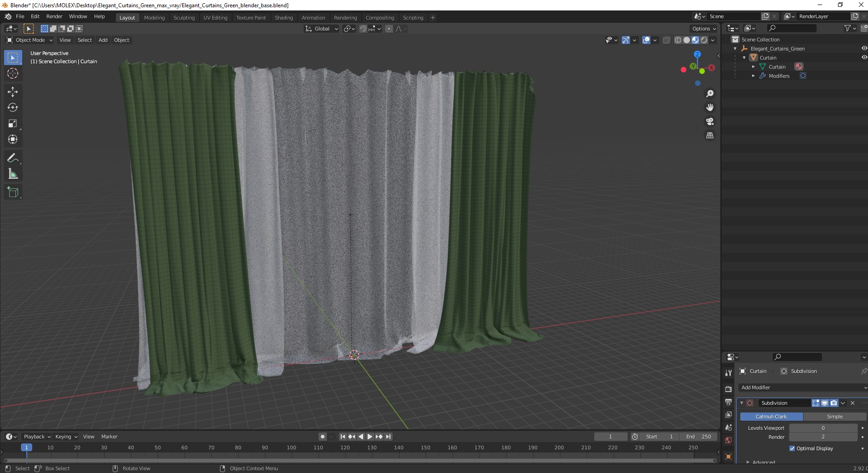Pick the Scale tool

point(13,124)
